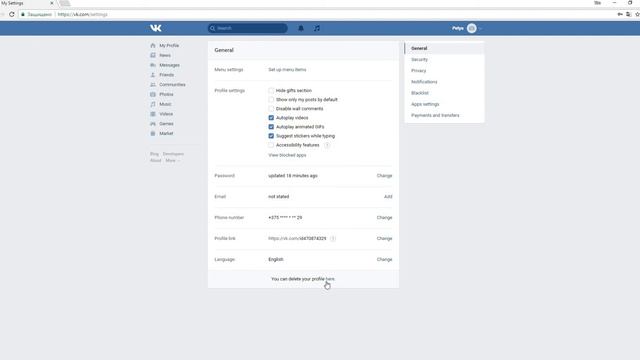The height and width of the screenshot is (360, 640).
Task: Click Set up menu items link
Action: click(x=287, y=70)
